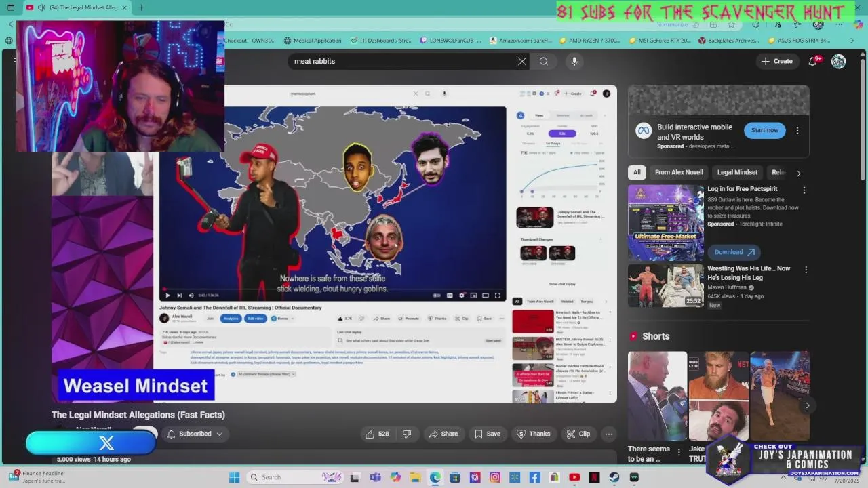The height and width of the screenshot is (488, 868).
Task: Open '(1) Dashboard / Stre...' bookmark
Action: (x=381, y=41)
